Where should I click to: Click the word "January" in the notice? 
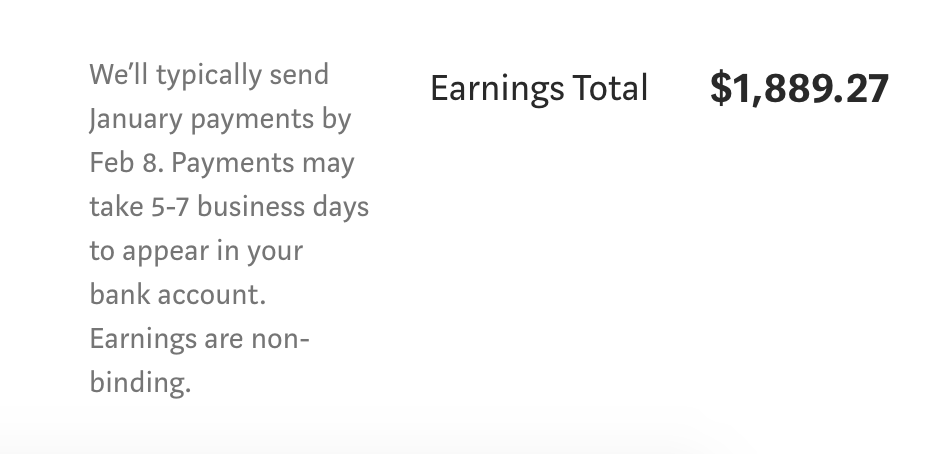(136, 119)
